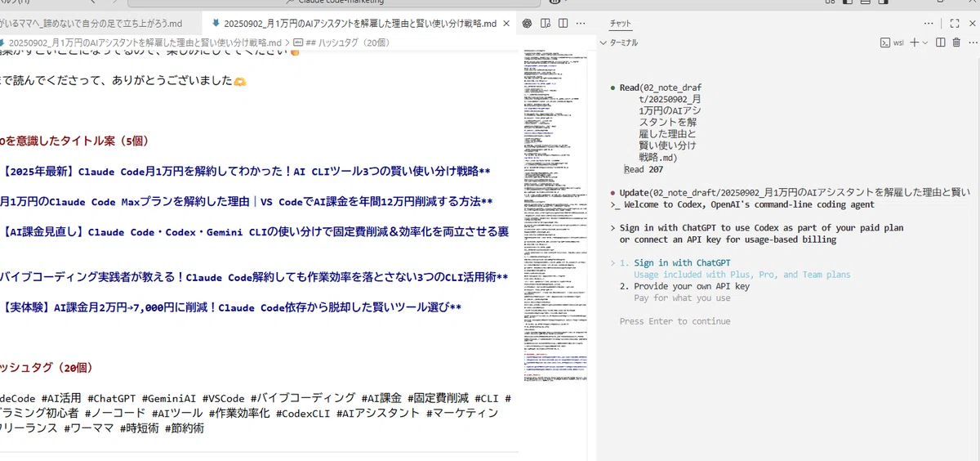980x461 pixels.
Task: Click title line 【実体験】AI課金月2万円
Action: point(230,307)
